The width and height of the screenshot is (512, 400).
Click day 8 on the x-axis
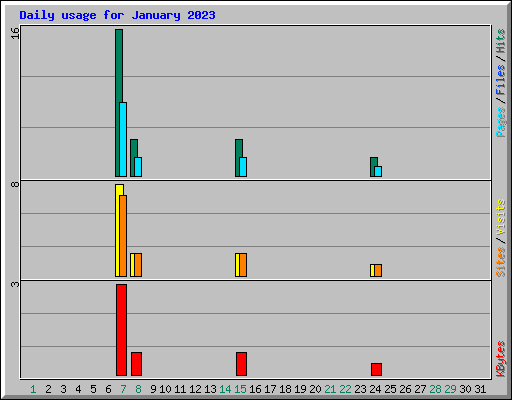[138, 389]
